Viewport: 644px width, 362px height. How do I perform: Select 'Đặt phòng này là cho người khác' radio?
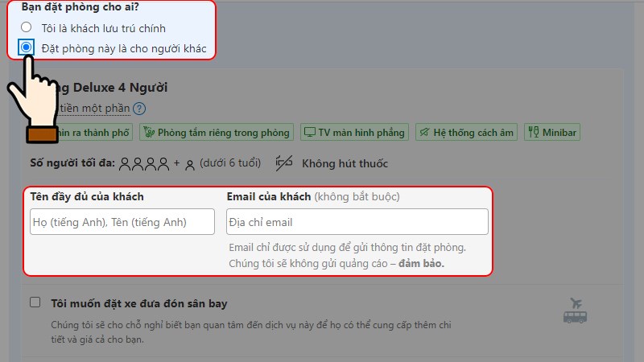tap(27, 47)
